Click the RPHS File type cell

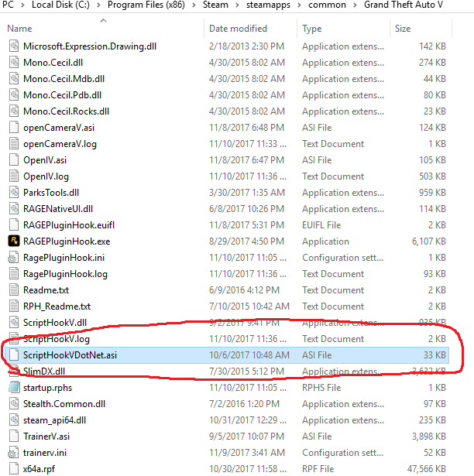click(321, 388)
